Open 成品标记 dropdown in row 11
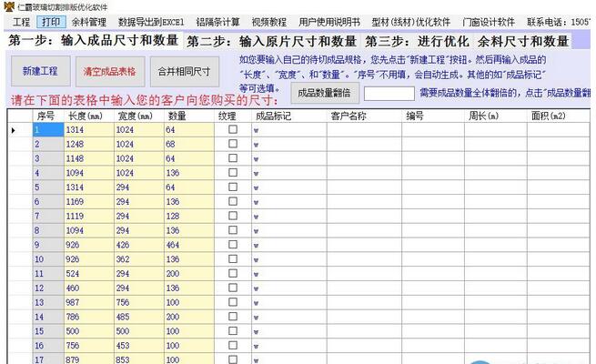The width and height of the screenshot is (596, 364). pyautogui.click(x=256, y=275)
